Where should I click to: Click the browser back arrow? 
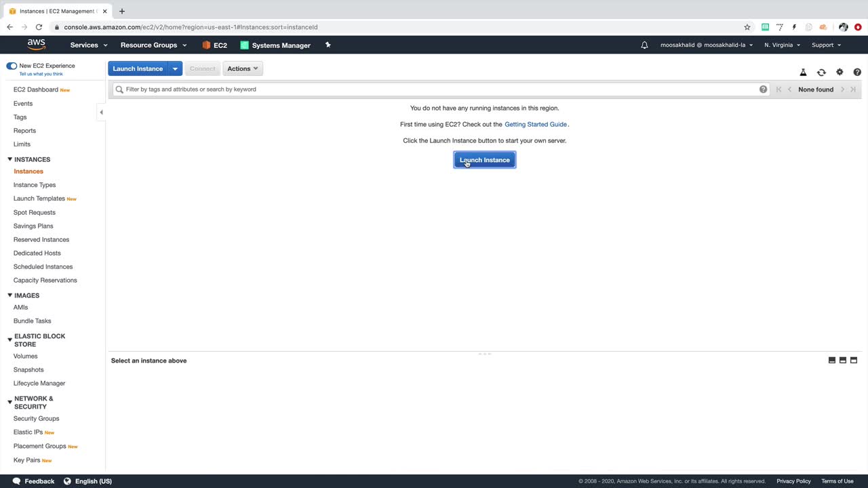click(x=9, y=27)
